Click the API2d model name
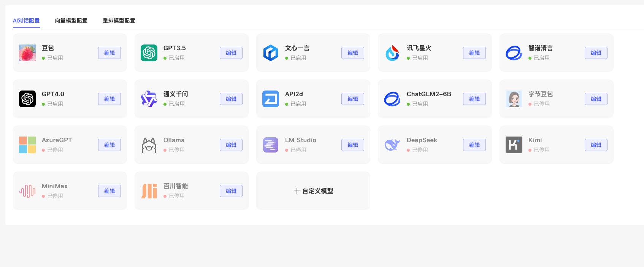Image resolution: width=644 pixels, height=267 pixels. [x=294, y=94]
